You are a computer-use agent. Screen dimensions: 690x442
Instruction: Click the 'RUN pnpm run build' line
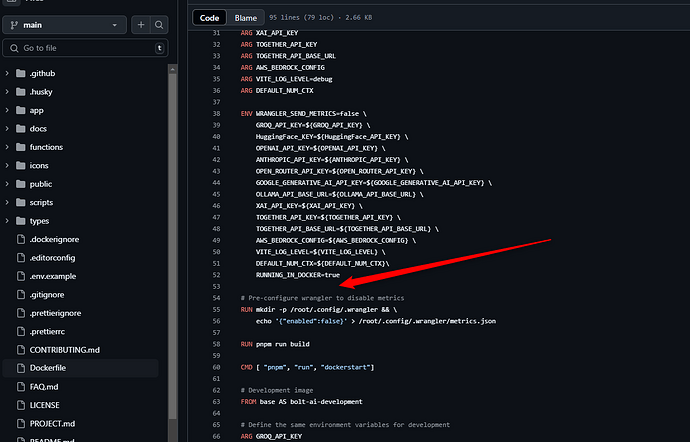275,344
